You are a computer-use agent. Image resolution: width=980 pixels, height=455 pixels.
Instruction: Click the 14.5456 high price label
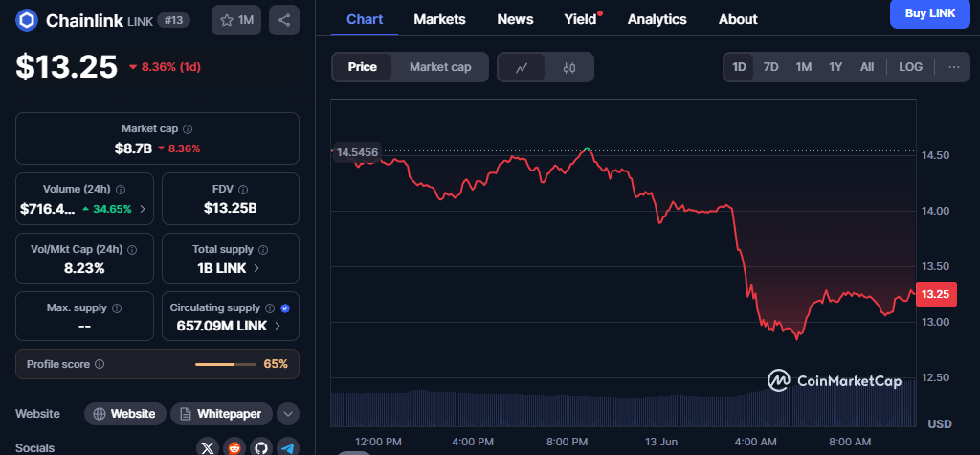356,152
